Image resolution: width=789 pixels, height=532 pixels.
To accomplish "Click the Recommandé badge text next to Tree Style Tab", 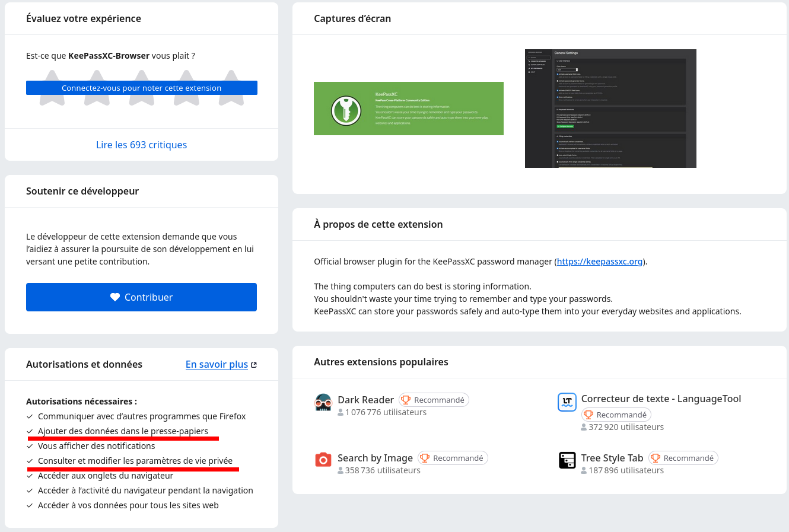I will point(689,458).
